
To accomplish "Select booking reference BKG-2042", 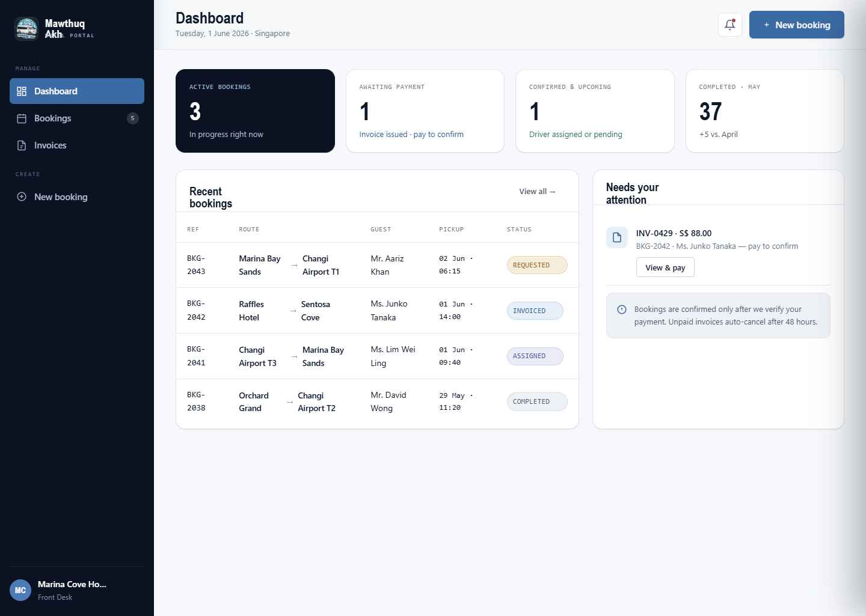I will pos(196,311).
